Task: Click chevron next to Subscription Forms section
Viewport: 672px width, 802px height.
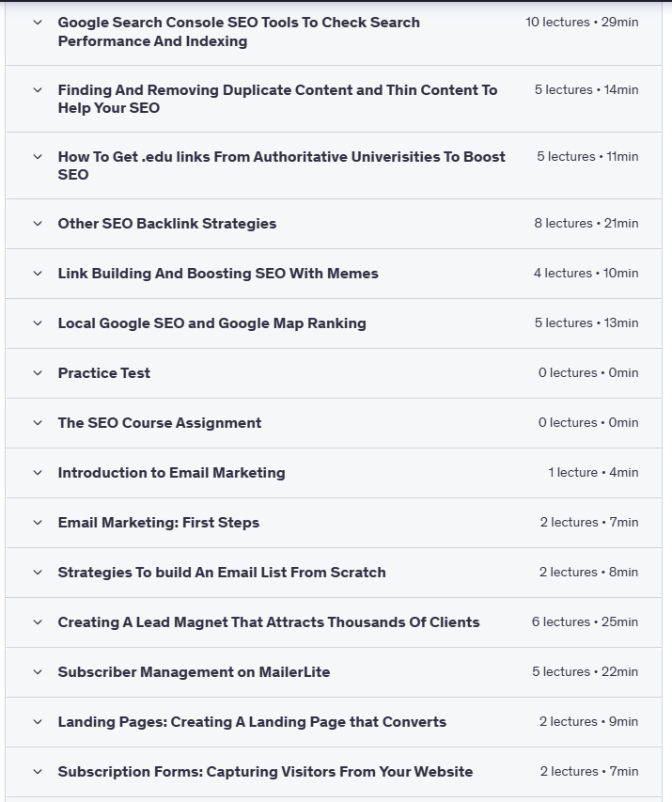Action: click(38, 772)
